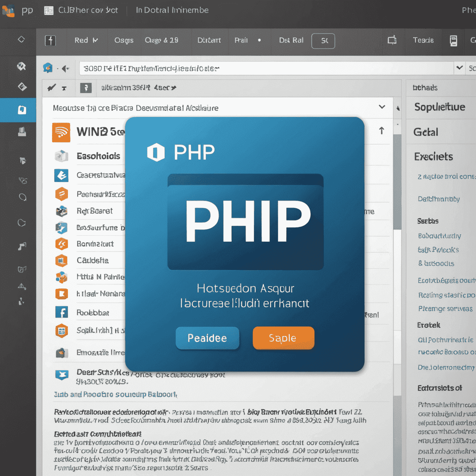476x476 pixels.
Task: Click the hexagon PHP logo icon in dialog
Action: [156, 152]
